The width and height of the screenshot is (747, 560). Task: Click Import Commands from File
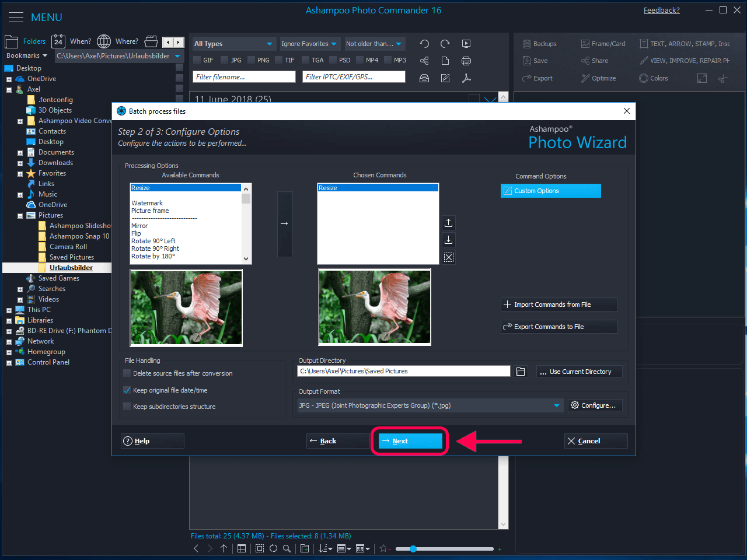click(x=559, y=304)
